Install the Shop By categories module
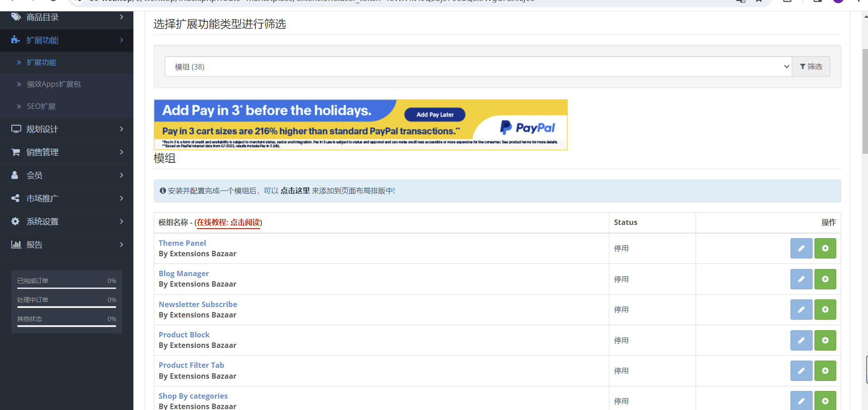 click(x=825, y=400)
